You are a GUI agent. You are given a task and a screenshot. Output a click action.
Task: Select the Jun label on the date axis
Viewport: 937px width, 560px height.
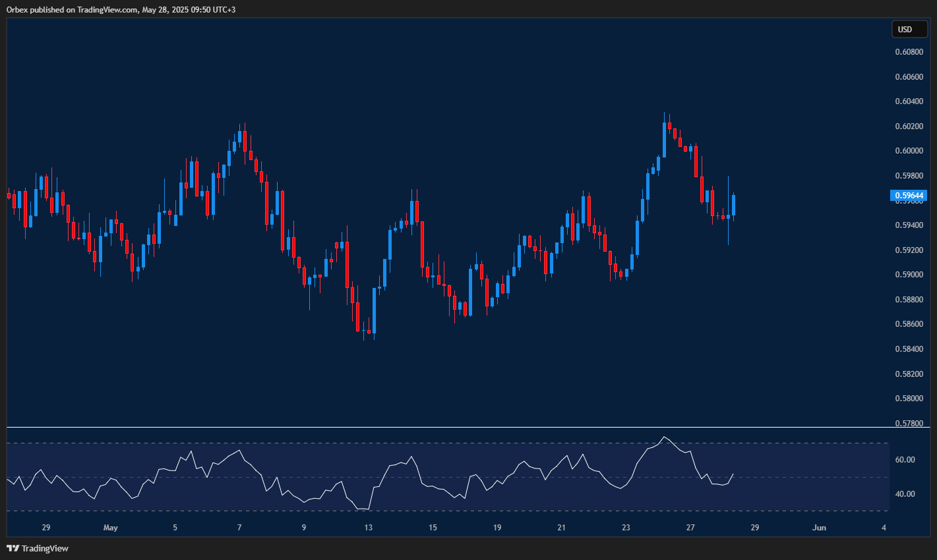pos(820,527)
